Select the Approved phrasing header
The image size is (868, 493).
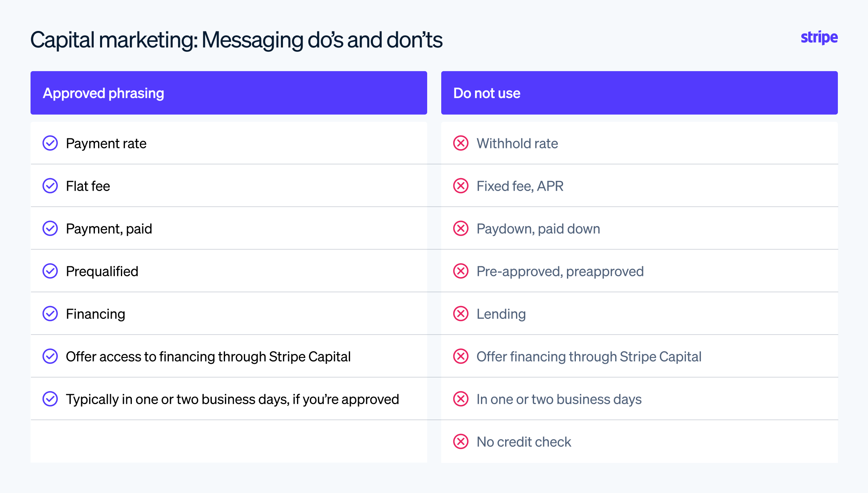pyautogui.click(x=229, y=93)
